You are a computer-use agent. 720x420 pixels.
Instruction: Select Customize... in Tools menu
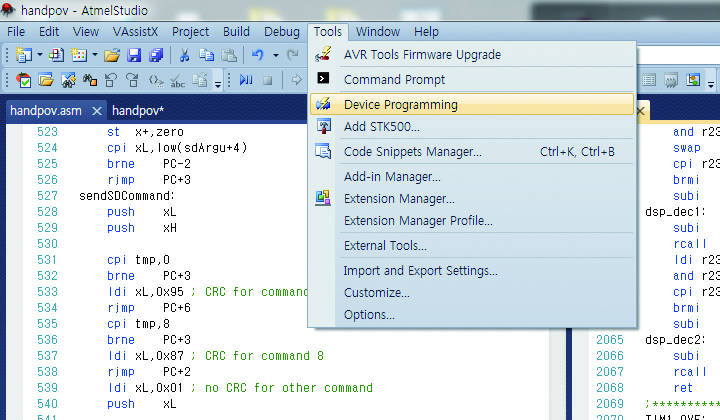pos(472,293)
